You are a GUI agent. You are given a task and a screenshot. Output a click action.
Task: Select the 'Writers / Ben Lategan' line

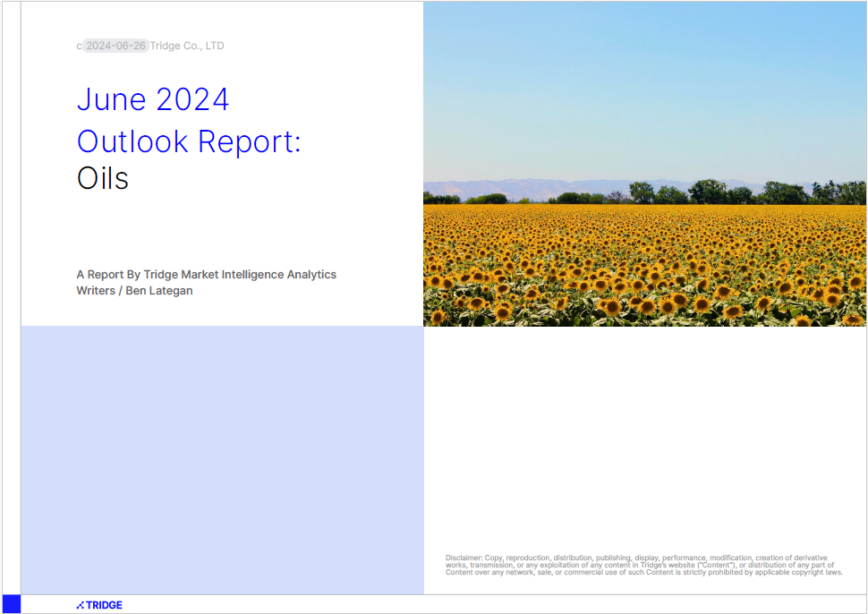click(134, 291)
